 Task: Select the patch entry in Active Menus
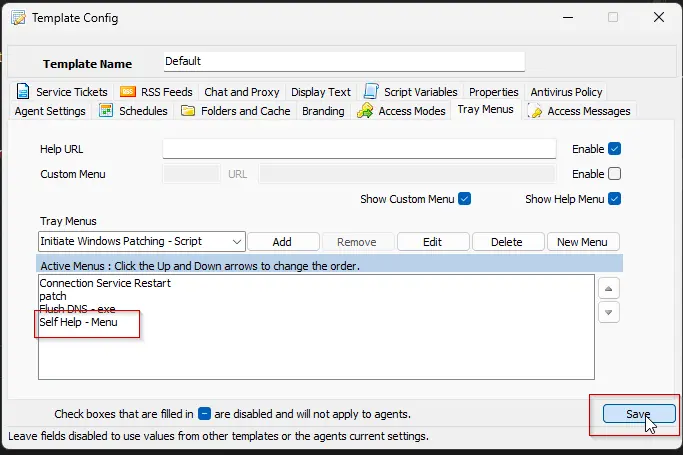click(x=53, y=296)
